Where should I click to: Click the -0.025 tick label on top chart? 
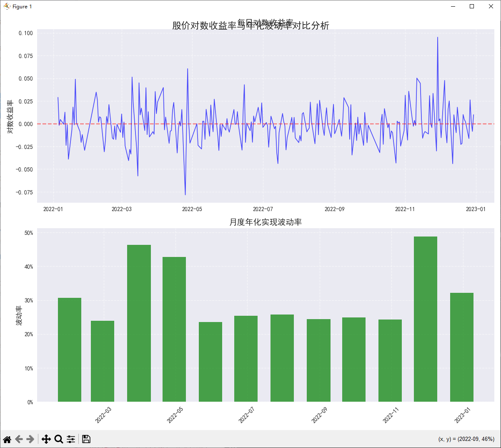tap(24, 147)
